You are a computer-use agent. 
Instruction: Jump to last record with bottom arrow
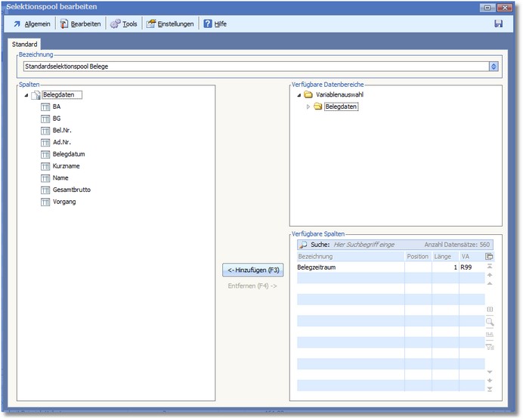[490, 389]
